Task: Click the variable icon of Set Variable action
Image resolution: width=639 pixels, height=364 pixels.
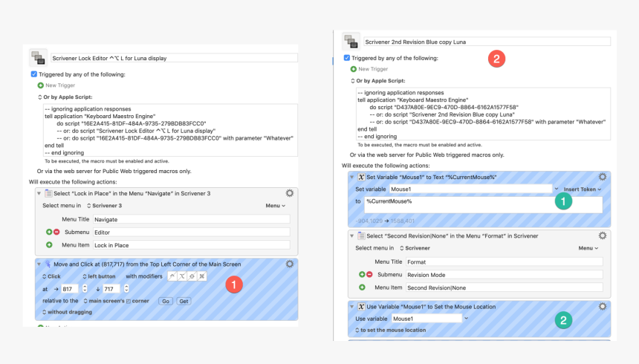Action: [361, 177]
